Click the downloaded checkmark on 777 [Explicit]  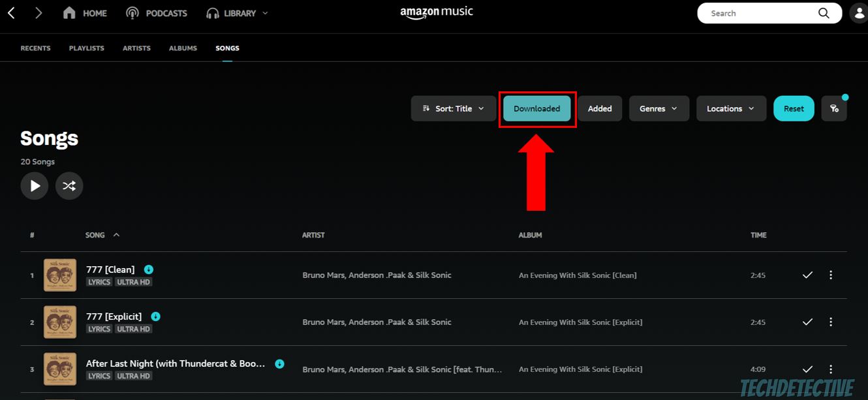[807, 322]
